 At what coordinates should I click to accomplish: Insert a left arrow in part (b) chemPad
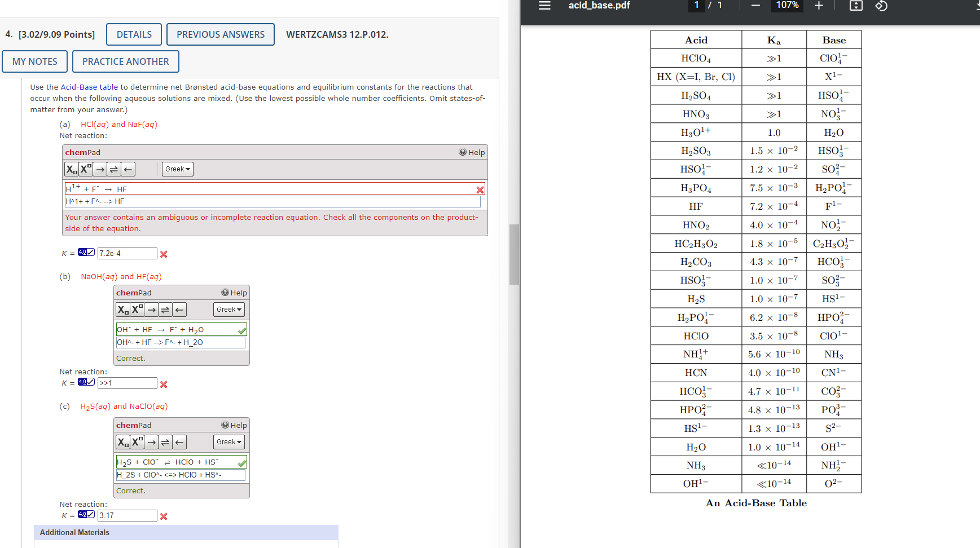(179, 309)
